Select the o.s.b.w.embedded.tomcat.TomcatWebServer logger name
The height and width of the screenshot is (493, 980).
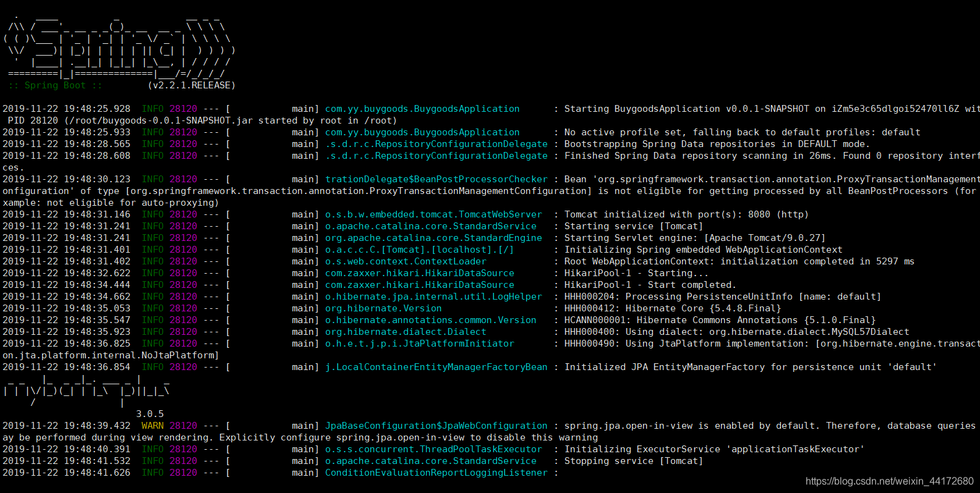click(x=433, y=214)
